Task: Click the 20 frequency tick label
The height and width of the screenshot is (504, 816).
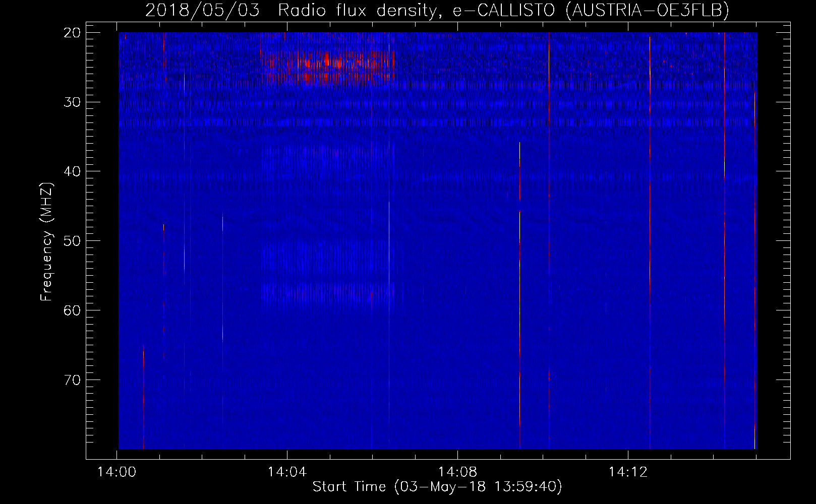Action: pyautogui.click(x=72, y=33)
